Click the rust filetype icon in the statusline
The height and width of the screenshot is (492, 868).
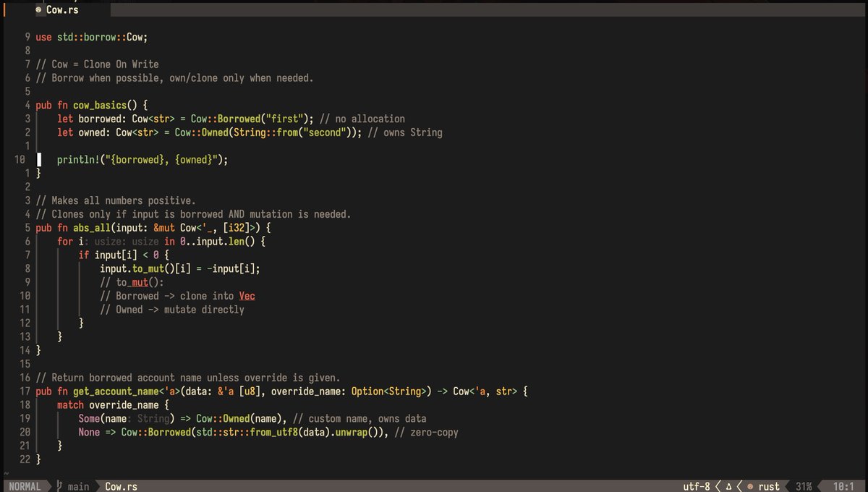click(x=750, y=486)
